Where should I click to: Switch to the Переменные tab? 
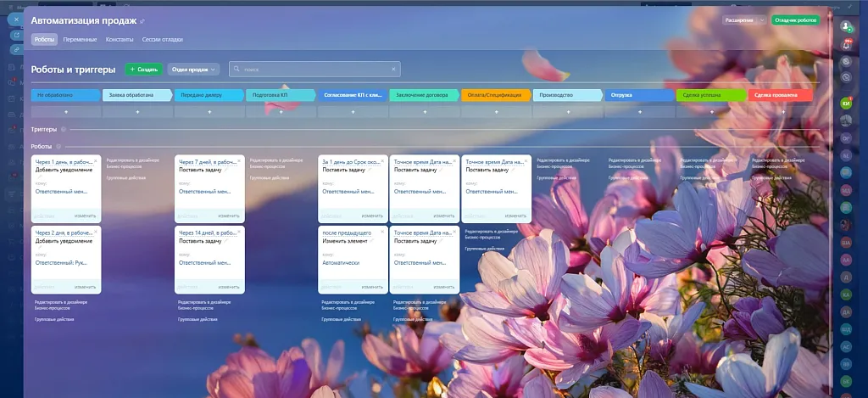(80, 39)
